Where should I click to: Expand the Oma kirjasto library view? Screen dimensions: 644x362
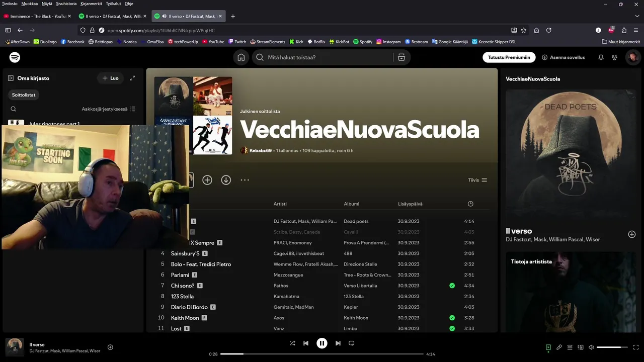pos(132,78)
